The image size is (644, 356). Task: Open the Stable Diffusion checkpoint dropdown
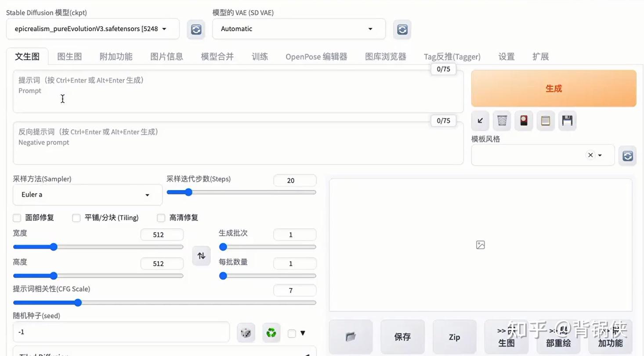tap(92, 28)
